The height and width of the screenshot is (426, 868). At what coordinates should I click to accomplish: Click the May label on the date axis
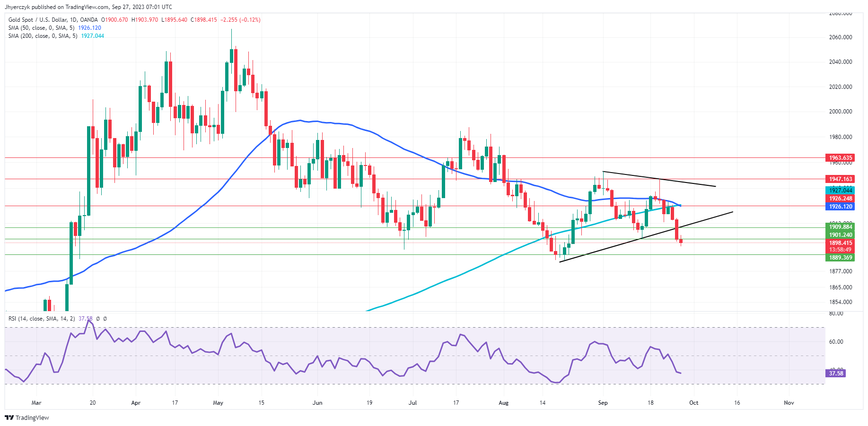pos(218,403)
